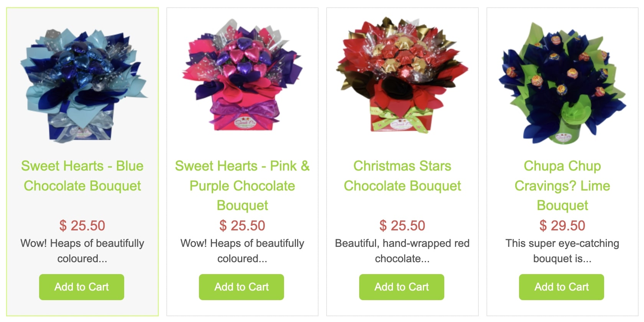Open Chupa Chup Cravings? Lime Bouquet link
Image resolution: width=644 pixels, height=322 pixels.
(x=562, y=186)
